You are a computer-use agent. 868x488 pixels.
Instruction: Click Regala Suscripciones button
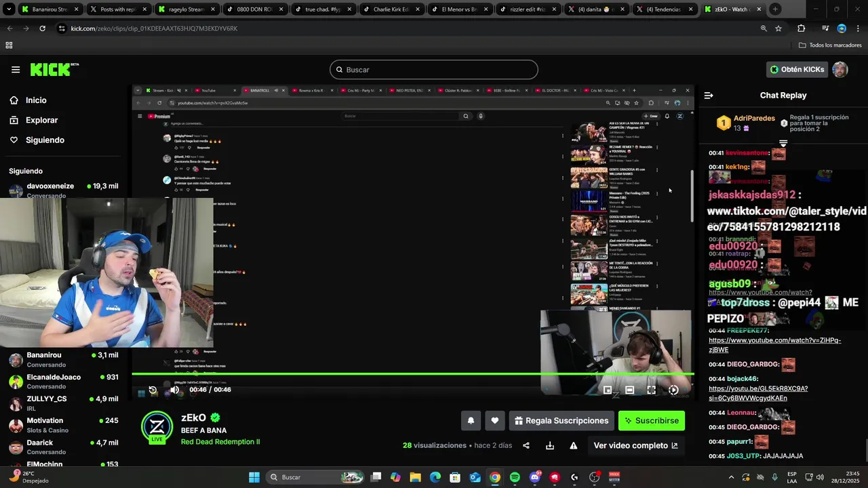[561, 421]
